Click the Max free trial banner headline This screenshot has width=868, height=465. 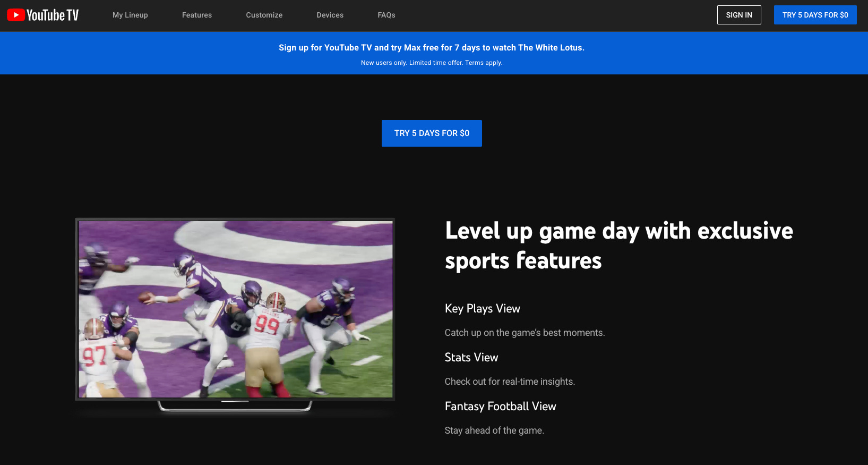pyautogui.click(x=432, y=47)
